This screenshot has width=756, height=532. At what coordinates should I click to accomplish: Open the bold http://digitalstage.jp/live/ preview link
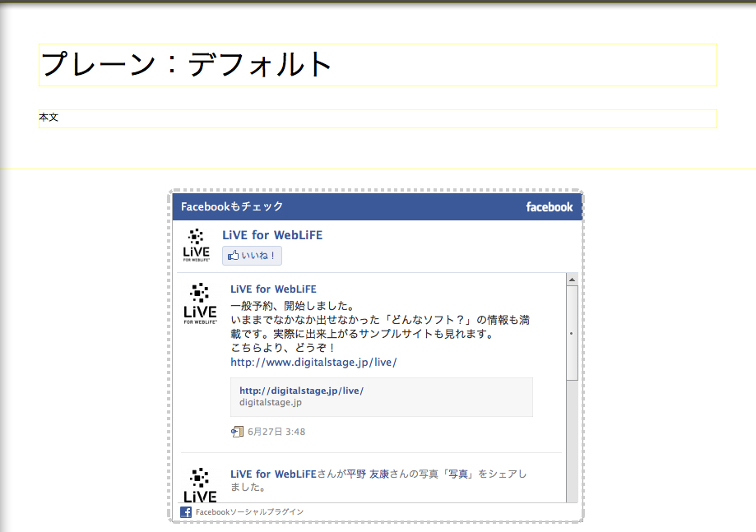pos(301,391)
